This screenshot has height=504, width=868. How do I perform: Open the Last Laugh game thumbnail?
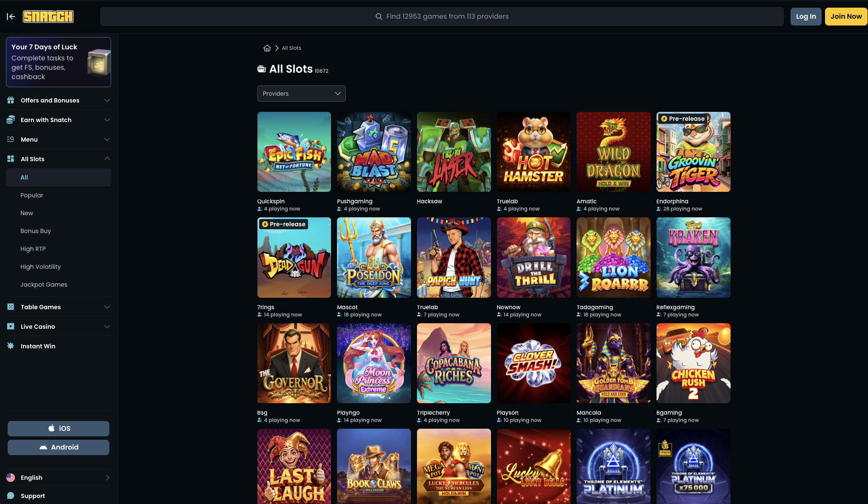click(x=294, y=467)
